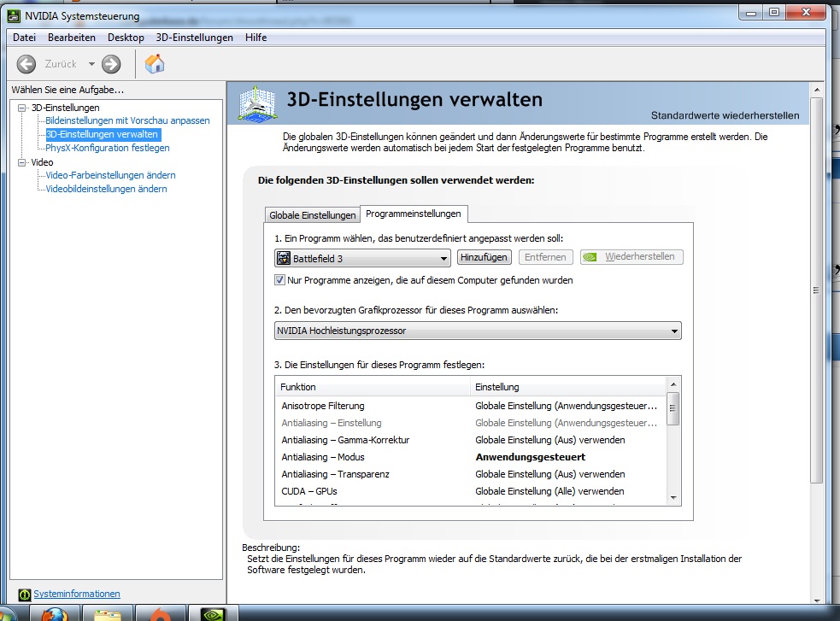
Task: Select the Programmeinstellungen tab
Action: 413,214
